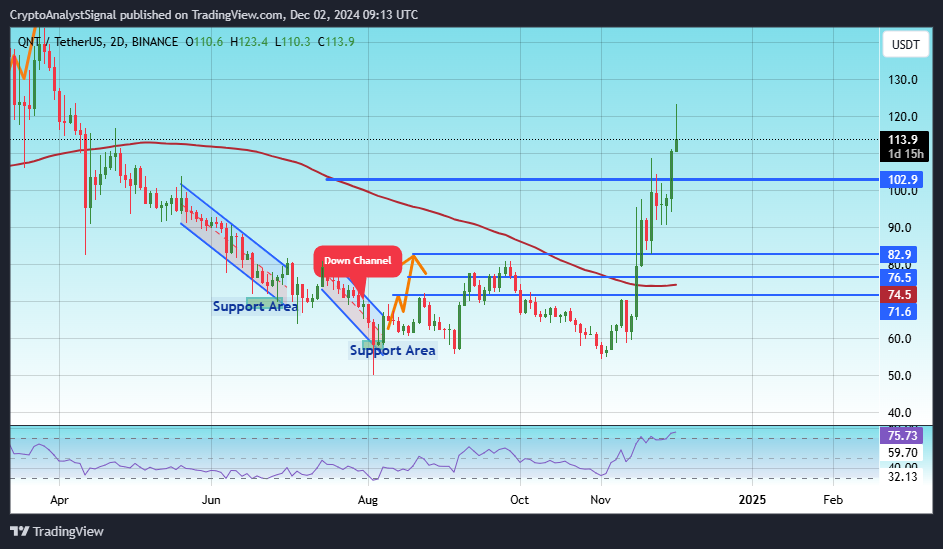943x549 pixels.
Task: Select the 102.9 price level label
Action: tap(903, 179)
